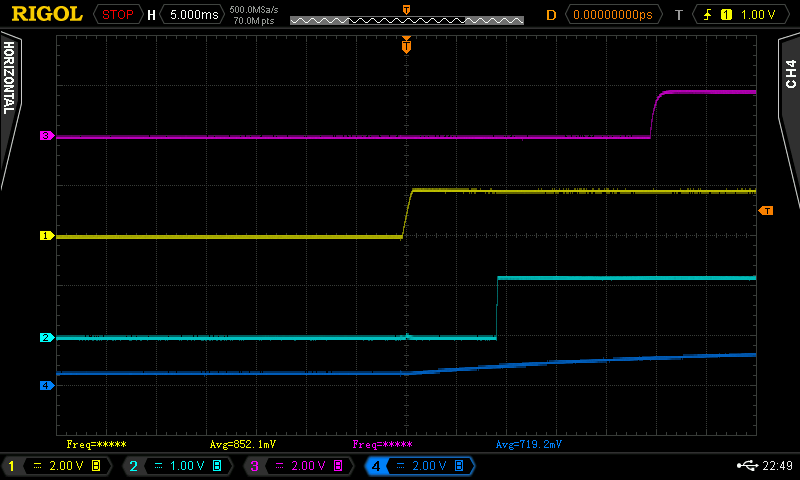Click the channel 2 cyan ground marker
The width and height of the screenshot is (800, 480).
tap(47, 338)
